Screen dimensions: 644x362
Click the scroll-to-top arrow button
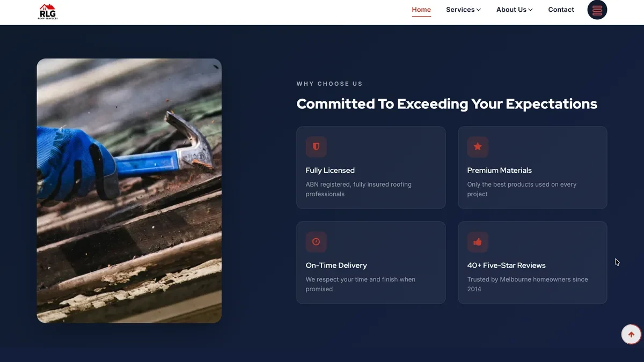tap(631, 335)
